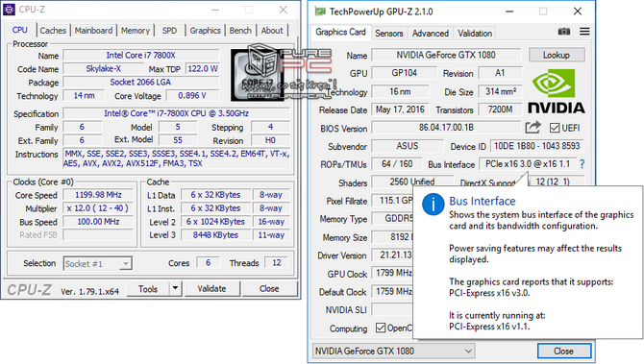Toggle the UEFI checkbox
Viewport: 644px width, 364px height.
pos(555,128)
